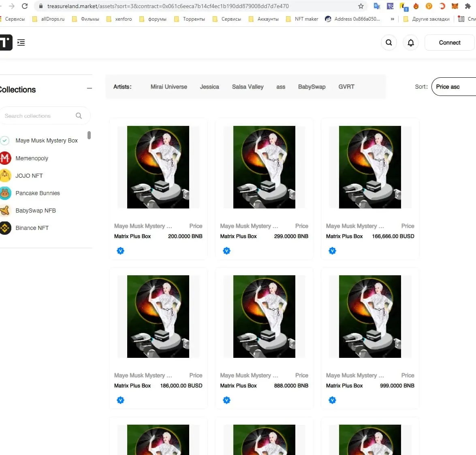Open the 299.0000 BNB Matrix Plus Box thumbnail
The image size is (476, 455).
[x=264, y=167]
